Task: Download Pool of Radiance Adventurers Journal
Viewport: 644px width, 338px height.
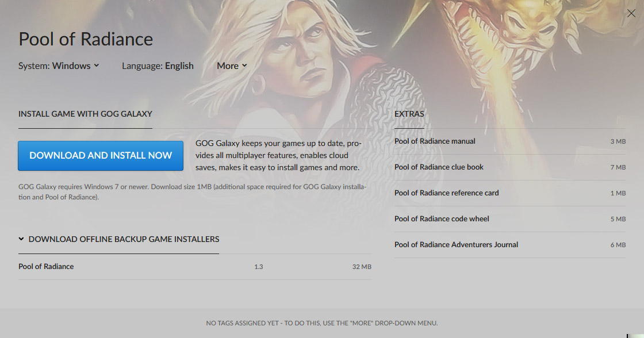Action: pos(509,245)
